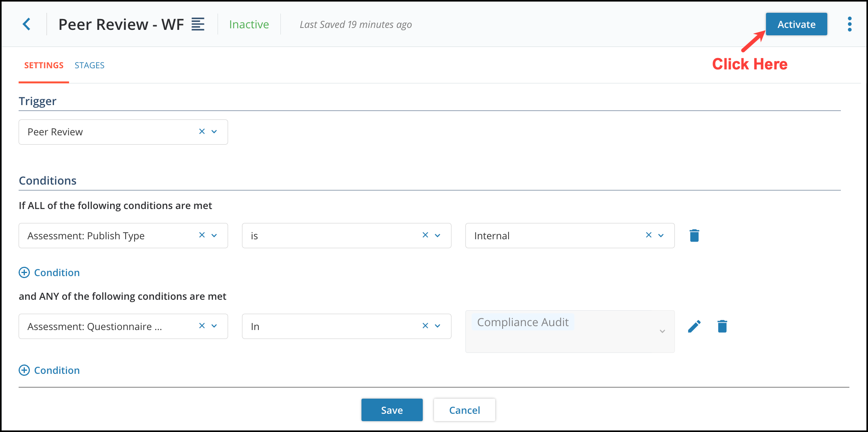Go back using the left chevron arrow

coord(26,24)
